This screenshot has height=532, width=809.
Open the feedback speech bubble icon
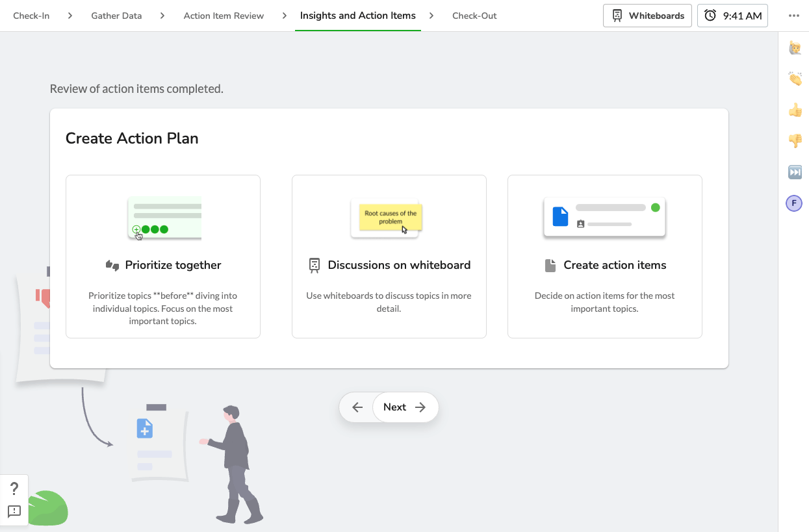[14, 511]
